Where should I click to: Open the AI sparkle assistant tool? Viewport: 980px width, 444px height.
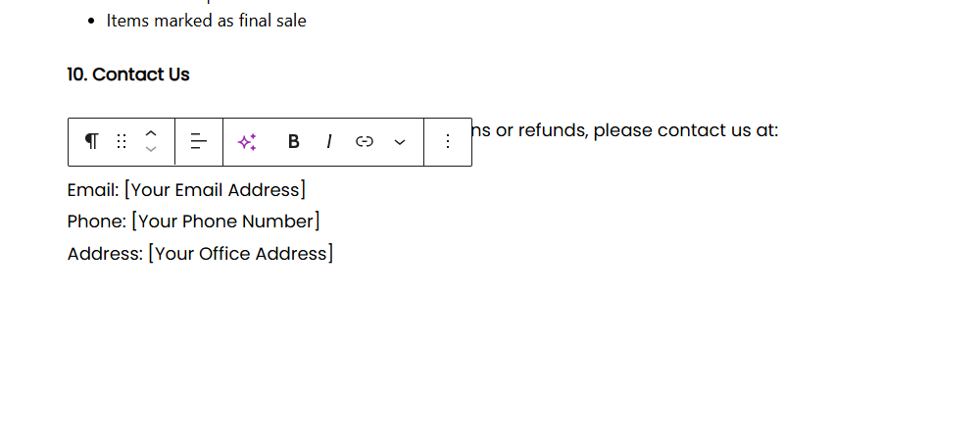(x=248, y=141)
